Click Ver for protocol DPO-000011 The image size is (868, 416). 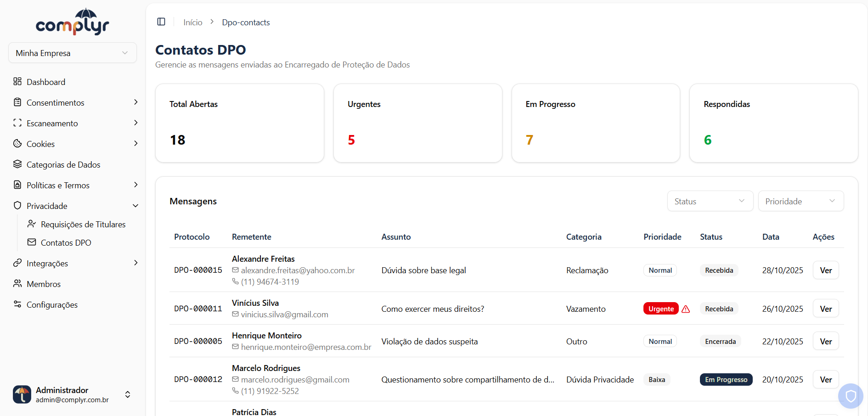pyautogui.click(x=825, y=308)
